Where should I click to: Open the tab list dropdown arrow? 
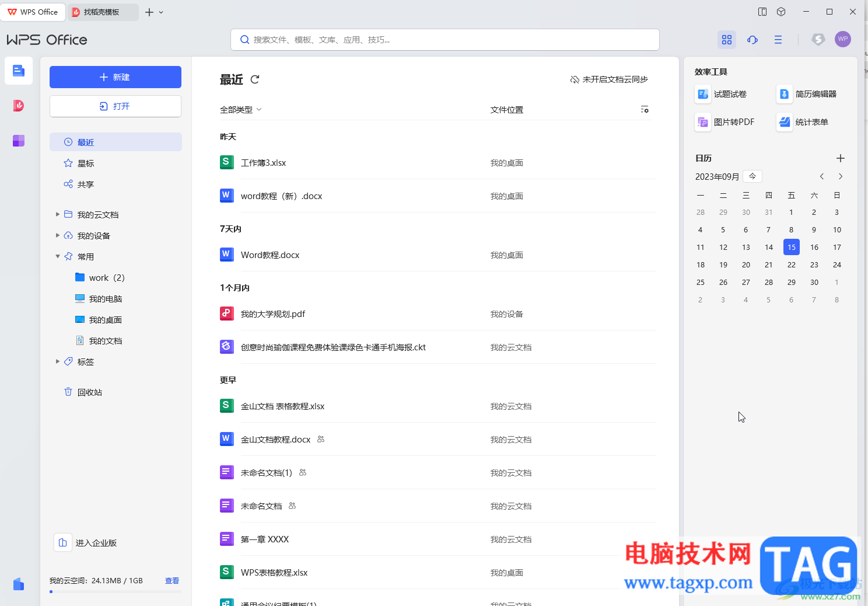click(162, 12)
